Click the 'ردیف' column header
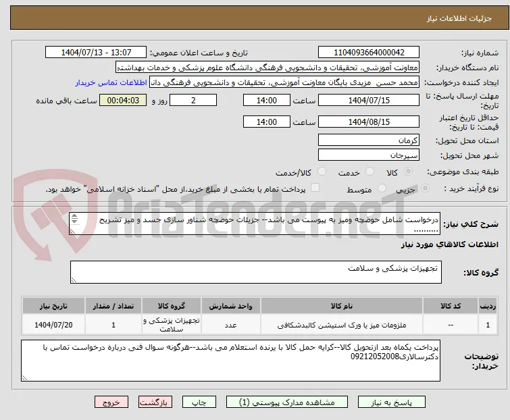Image resolution: width=510 pixels, height=420 pixels. pyautogui.click(x=488, y=306)
